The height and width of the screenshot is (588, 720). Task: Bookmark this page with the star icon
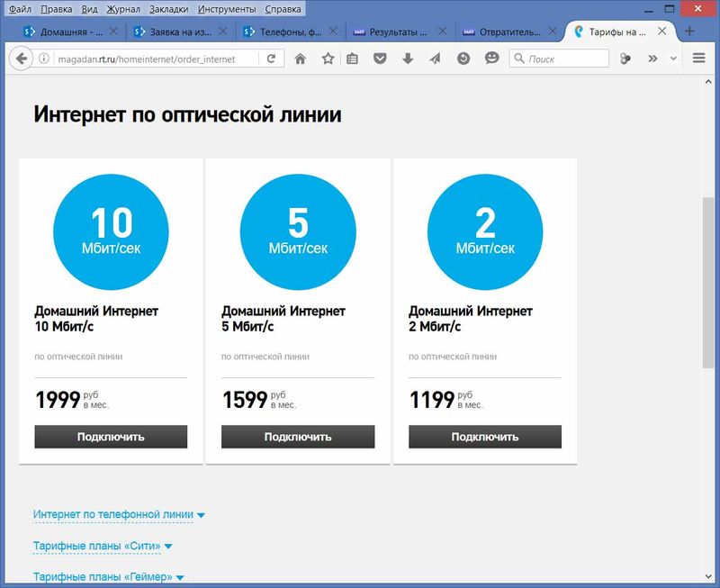[328, 59]
